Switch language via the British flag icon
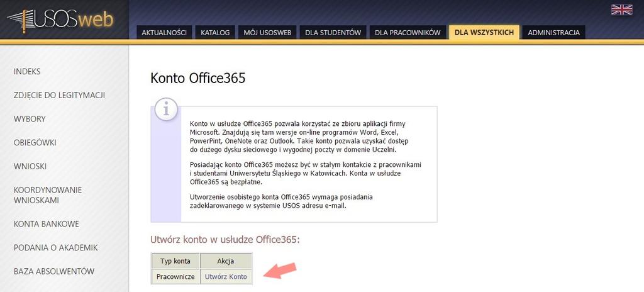Screen dimensions: 644x292 (x=621, y=10)
